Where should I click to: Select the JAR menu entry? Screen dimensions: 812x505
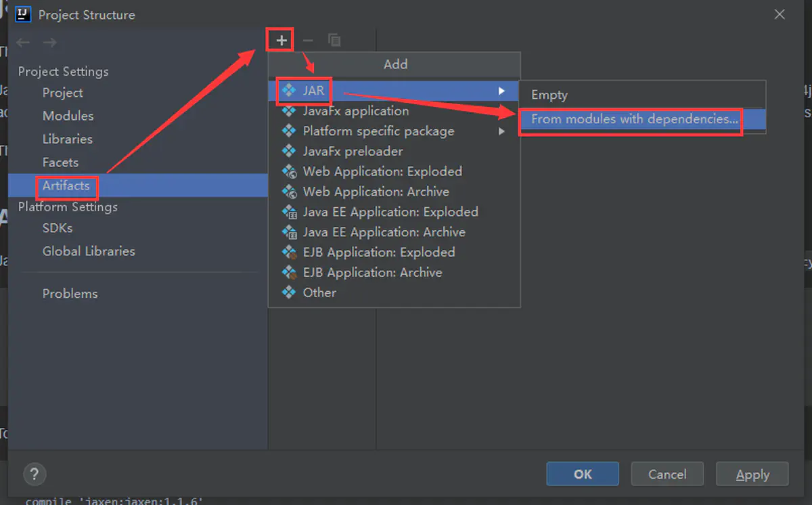pyautogui.click(x=394, y=91)
